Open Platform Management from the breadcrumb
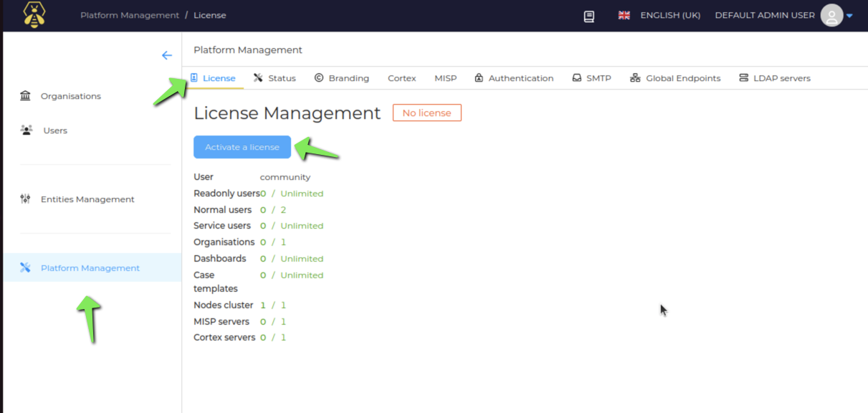The width and height of the screenshot is (868, 413). point(130,14)
